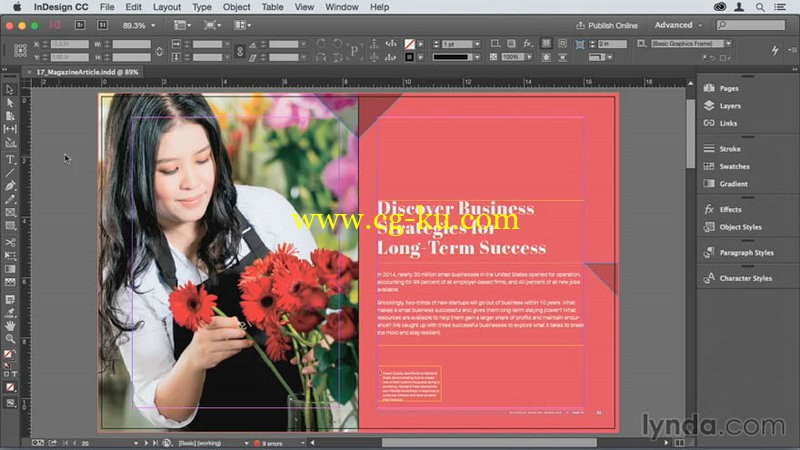Click the reference point locator grid

click(20, 50)
